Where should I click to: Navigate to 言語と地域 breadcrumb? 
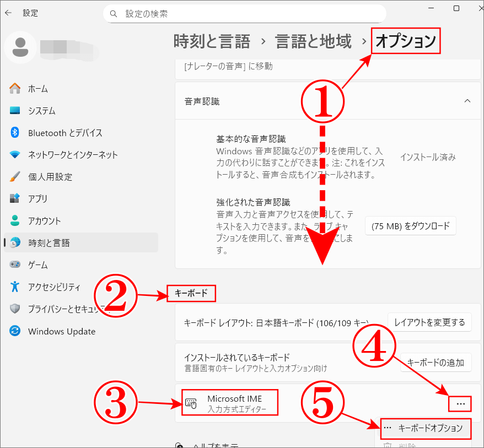tap(313, 41)
